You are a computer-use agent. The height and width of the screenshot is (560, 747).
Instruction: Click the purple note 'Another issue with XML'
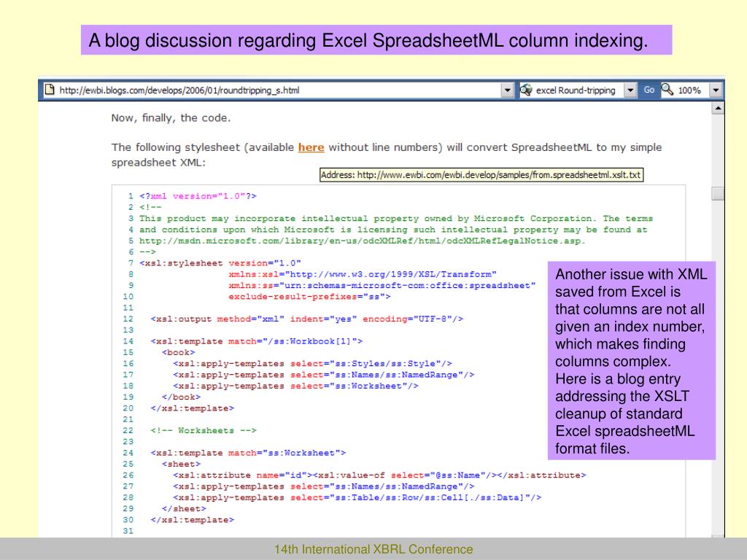(x=631, y=360)
